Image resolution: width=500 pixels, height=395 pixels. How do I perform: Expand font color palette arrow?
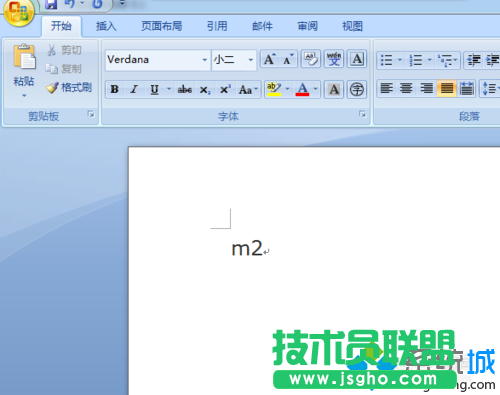click(315, 89)
